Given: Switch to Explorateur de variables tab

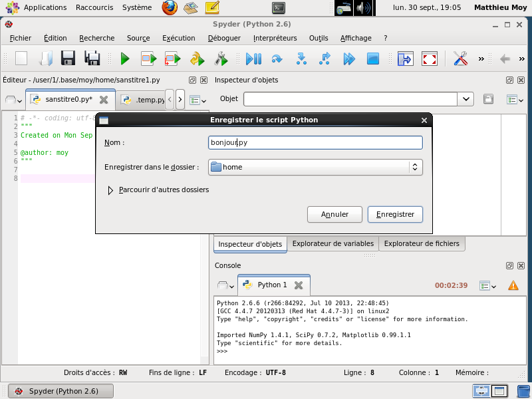Looking at the screenshot, I should pos(333,243).
